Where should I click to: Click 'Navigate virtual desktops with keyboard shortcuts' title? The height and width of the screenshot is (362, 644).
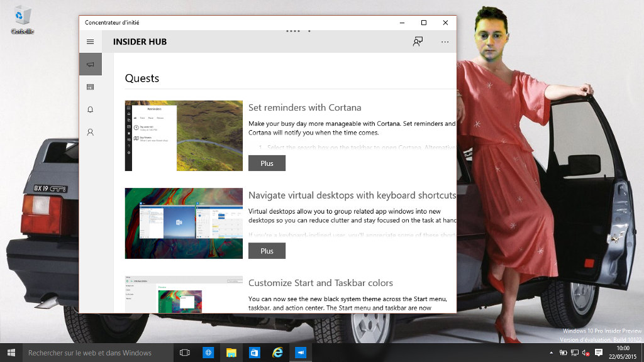click(x=352, y=195)
